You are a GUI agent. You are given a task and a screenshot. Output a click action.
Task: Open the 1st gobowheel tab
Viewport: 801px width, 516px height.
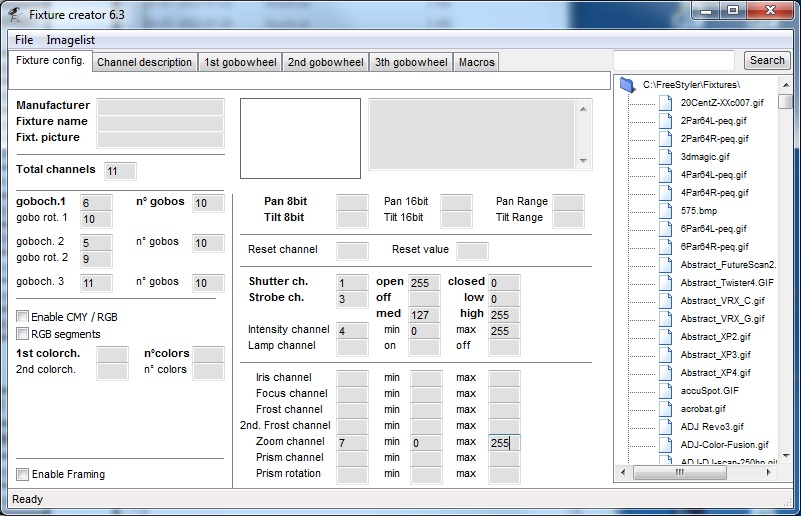pos(239,62)
